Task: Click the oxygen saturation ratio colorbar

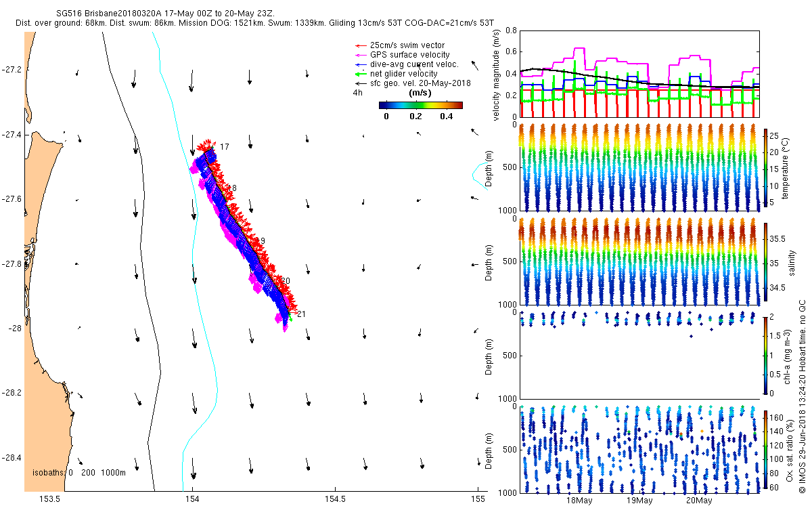Action: pyautogui.click(x=766, y=450)
